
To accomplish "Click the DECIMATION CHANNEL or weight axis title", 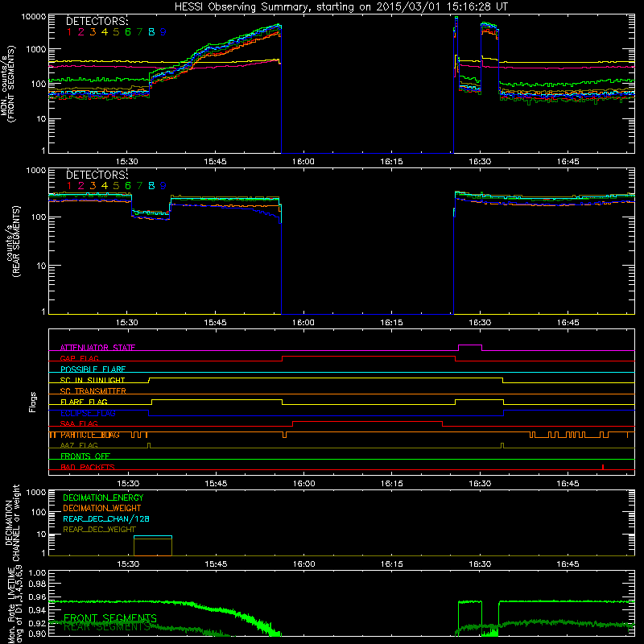I will pyautogui.click(x=12, y=522).
